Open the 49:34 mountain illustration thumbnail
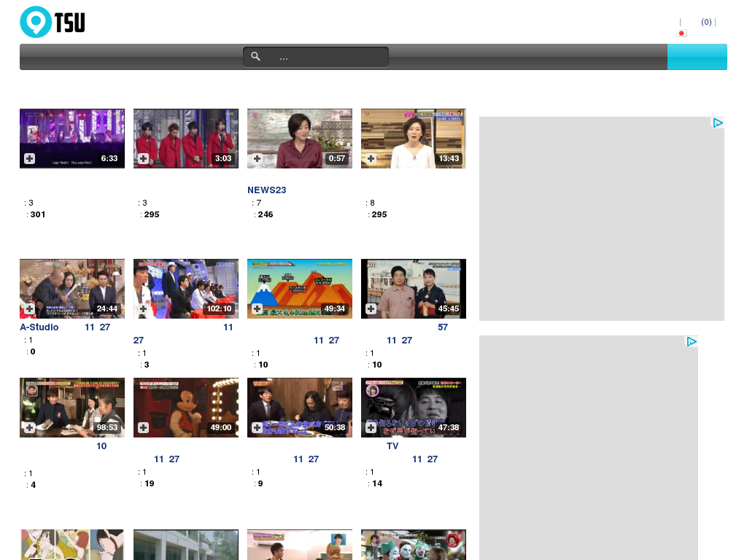The image size is (747, 560). 300,289
